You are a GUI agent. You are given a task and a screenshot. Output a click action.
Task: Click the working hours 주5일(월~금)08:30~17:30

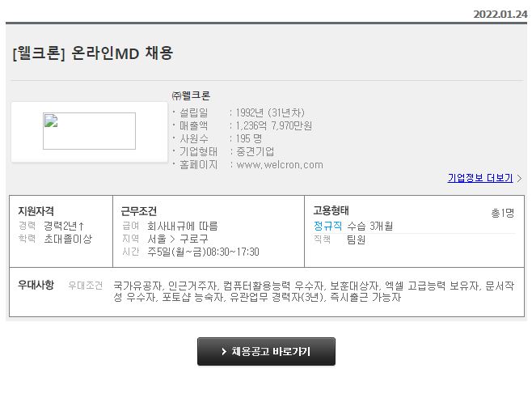[203, 252]
